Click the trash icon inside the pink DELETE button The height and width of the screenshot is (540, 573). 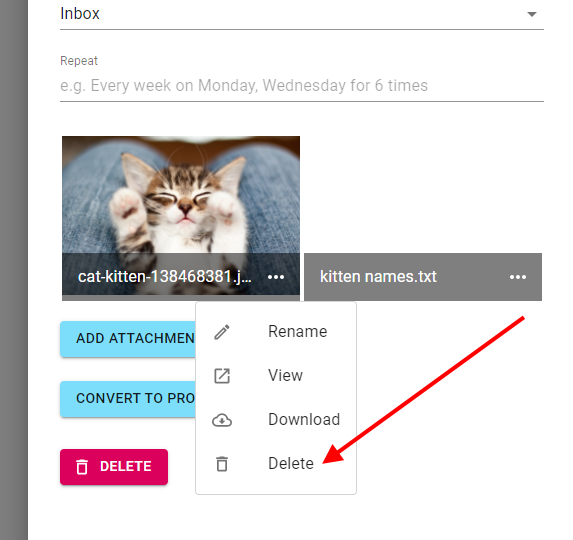tap(82, 467)
